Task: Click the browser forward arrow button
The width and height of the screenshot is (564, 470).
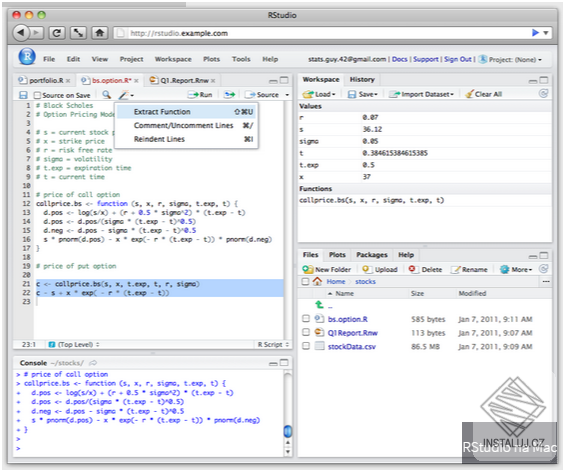Action: 36,33
